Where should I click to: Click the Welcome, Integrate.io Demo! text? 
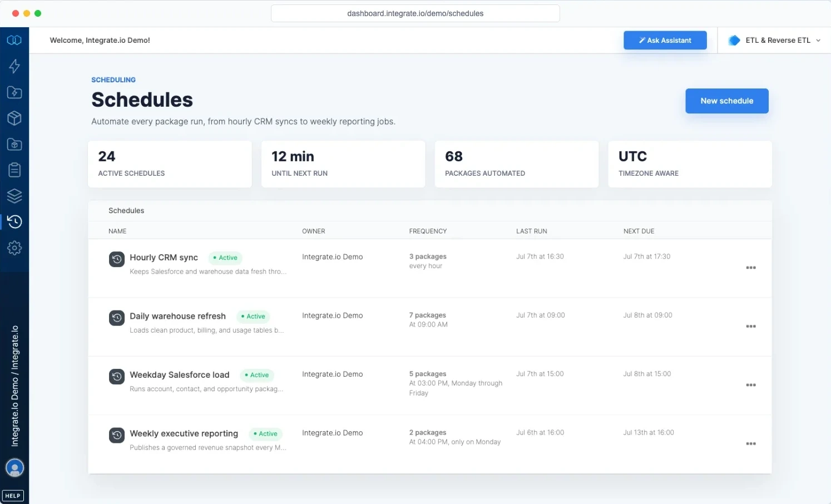(100, 40)
